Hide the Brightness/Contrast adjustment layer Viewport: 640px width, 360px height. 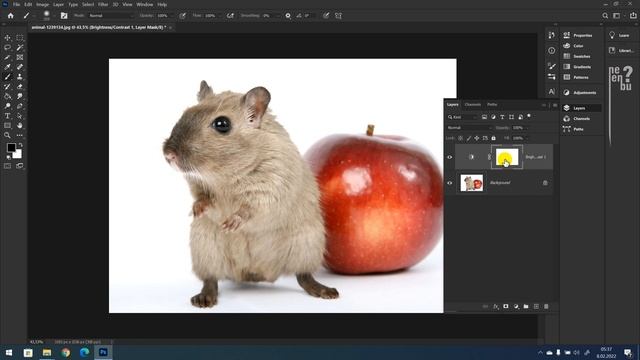(450, 157)
